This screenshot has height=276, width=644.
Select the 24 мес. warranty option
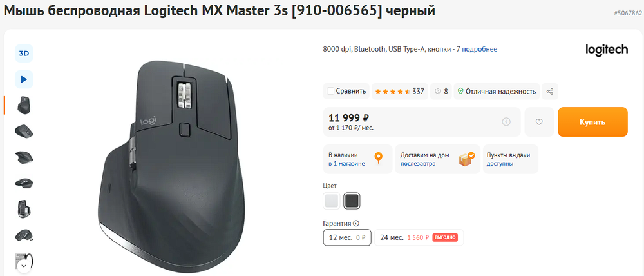(x=419, y=237)
